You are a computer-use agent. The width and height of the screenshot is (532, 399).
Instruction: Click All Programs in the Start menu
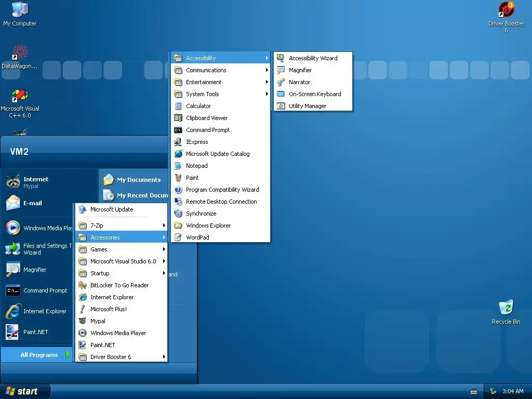pyautogui.click(x=37, y=354)
